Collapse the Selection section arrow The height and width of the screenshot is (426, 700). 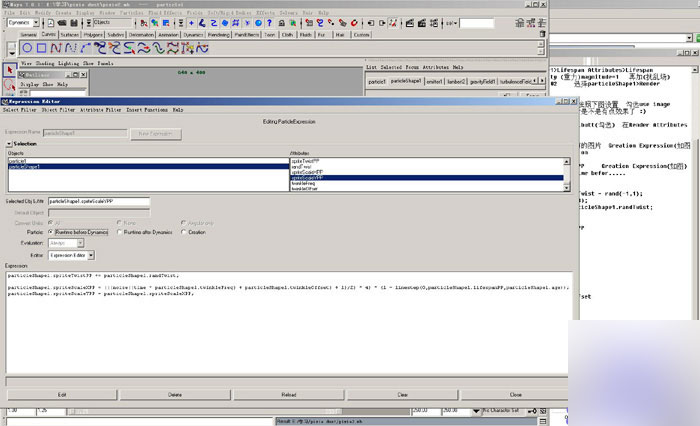(9, 144)
